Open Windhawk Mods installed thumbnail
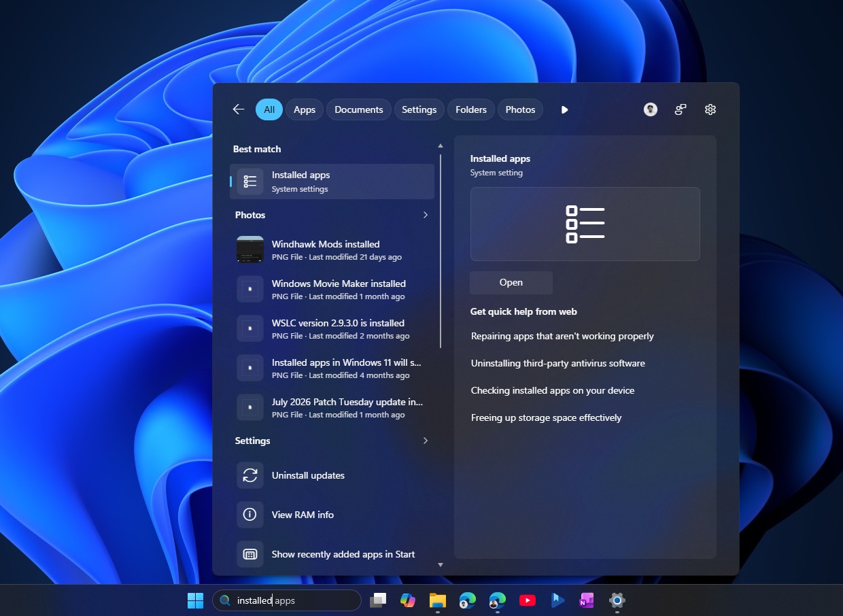 point(250,250)
